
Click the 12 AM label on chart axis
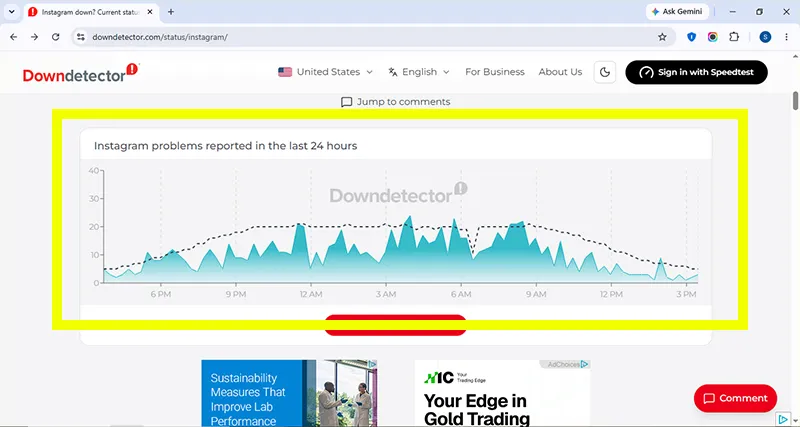[x=311, y=294]
